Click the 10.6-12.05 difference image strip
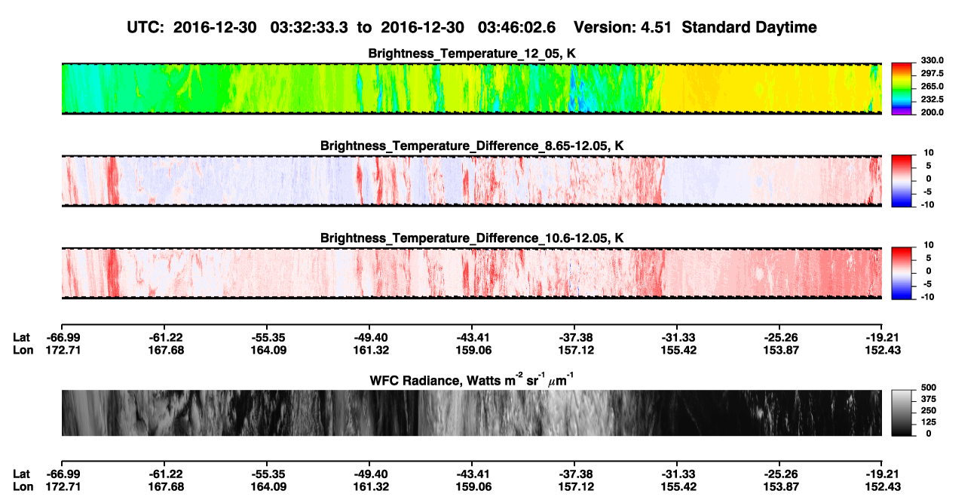Screen dimensions: 980x503 472,273
